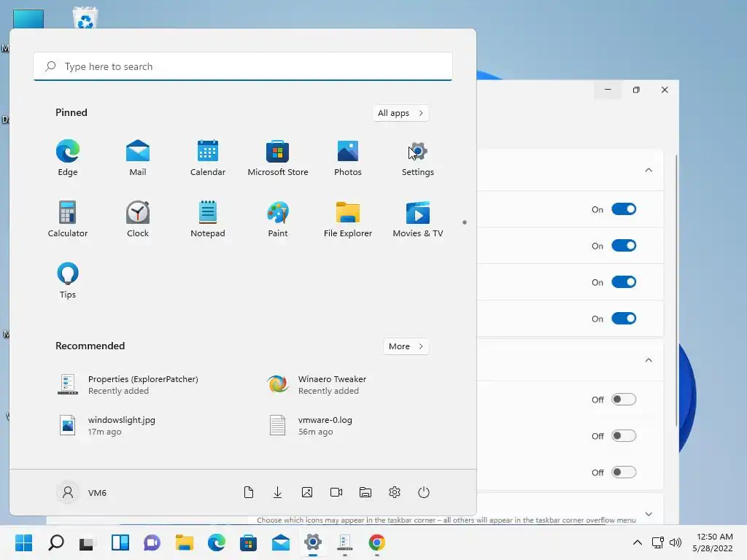747x560 pixels.
Task: Open the VM6 user account menu
Action: click(82, 492)
